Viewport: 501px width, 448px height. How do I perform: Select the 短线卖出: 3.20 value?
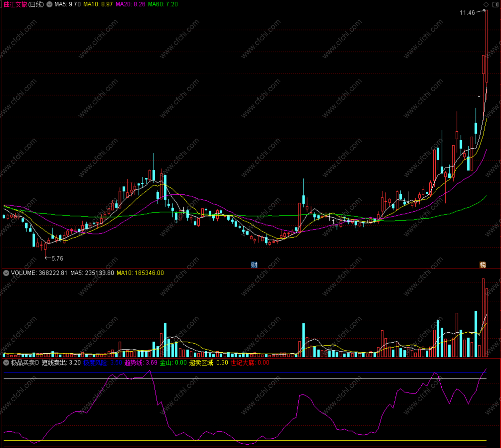(x=61, y=363)
